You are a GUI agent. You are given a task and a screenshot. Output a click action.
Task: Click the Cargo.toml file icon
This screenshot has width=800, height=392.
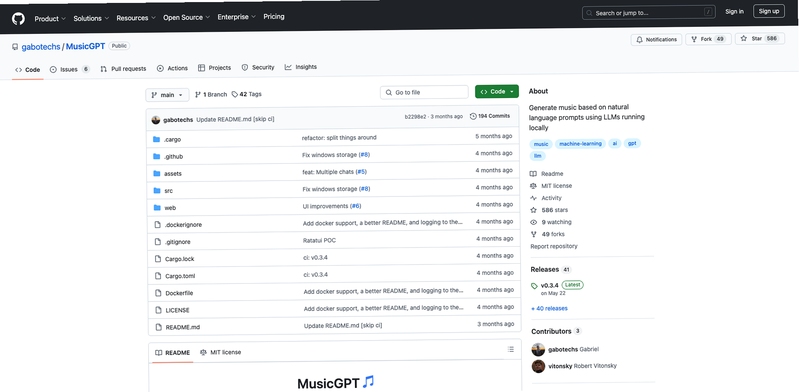click(158, 276)
